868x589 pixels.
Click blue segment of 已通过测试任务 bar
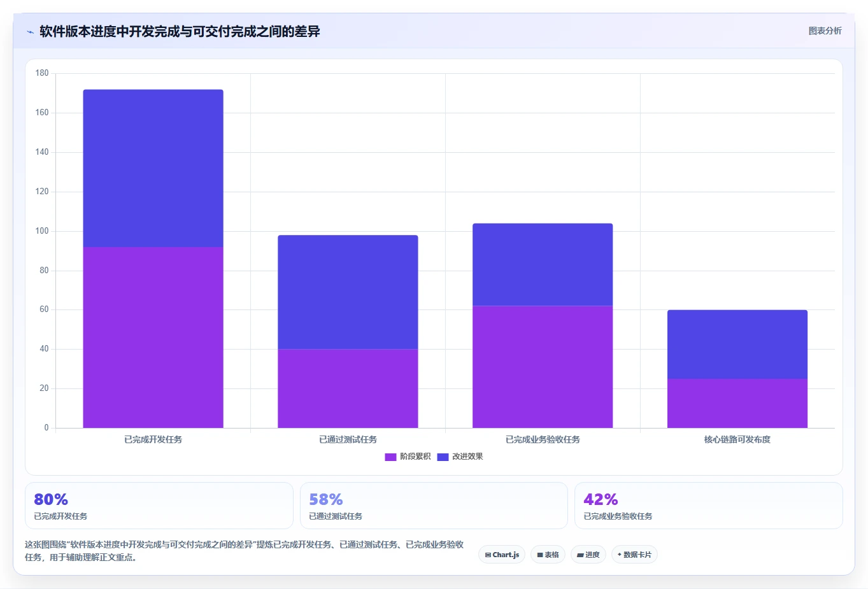(348, 292)
